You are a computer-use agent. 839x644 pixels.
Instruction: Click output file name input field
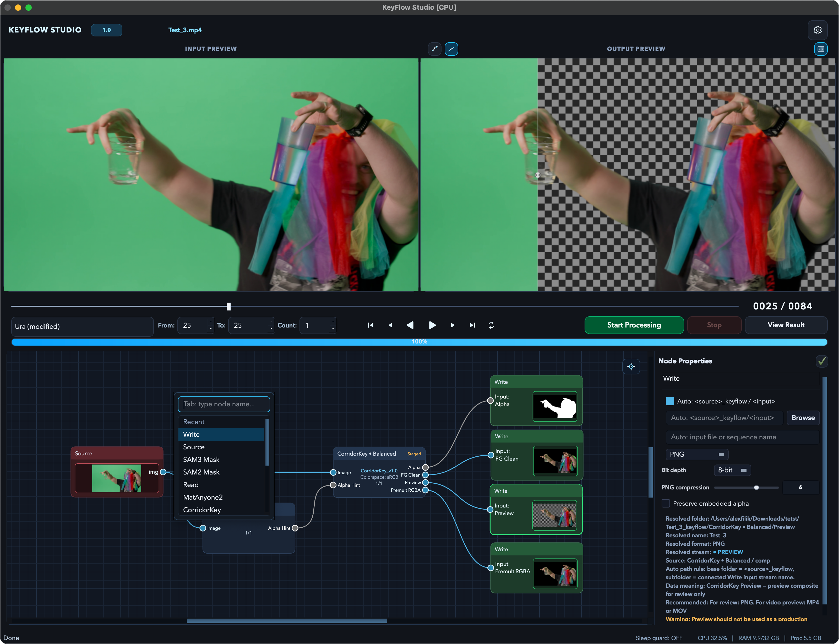coord(742,437)
